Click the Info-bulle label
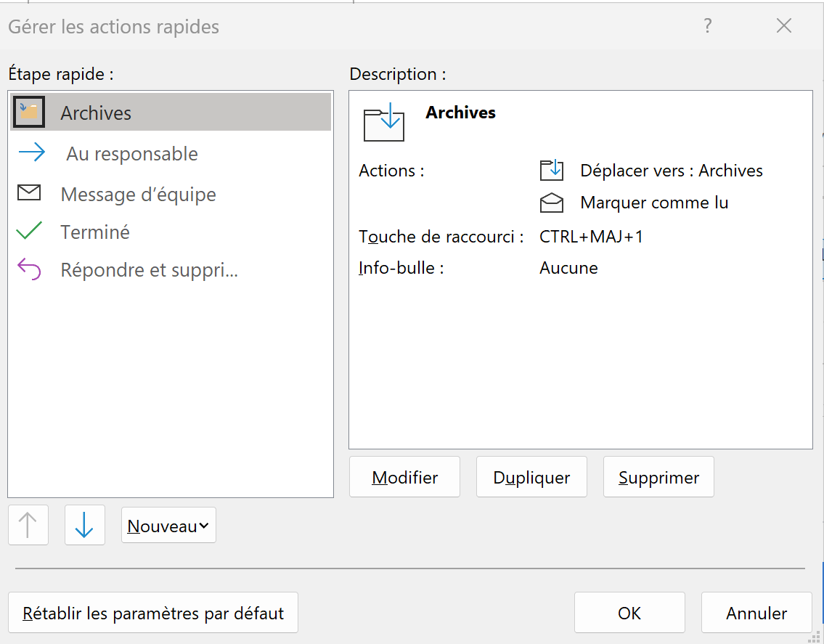Screen dimensions: 824x644 tap(401, 268)
